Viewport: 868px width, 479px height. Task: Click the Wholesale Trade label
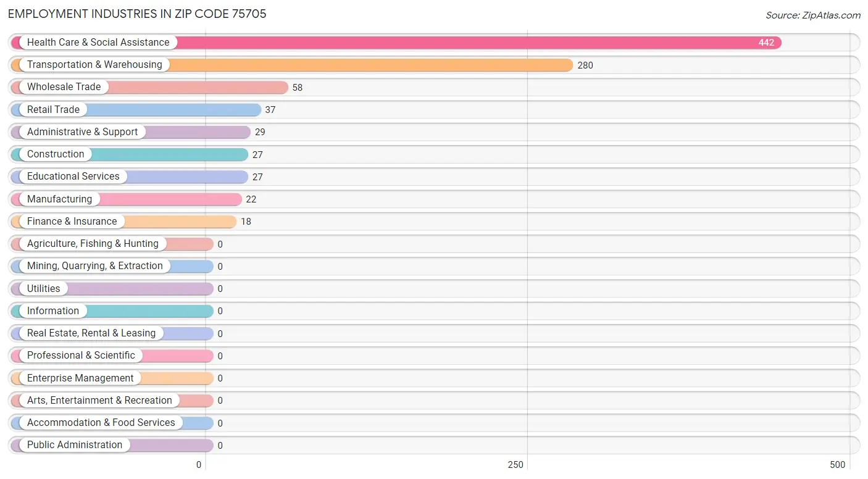pyautogui.click(x=64, y=87)
